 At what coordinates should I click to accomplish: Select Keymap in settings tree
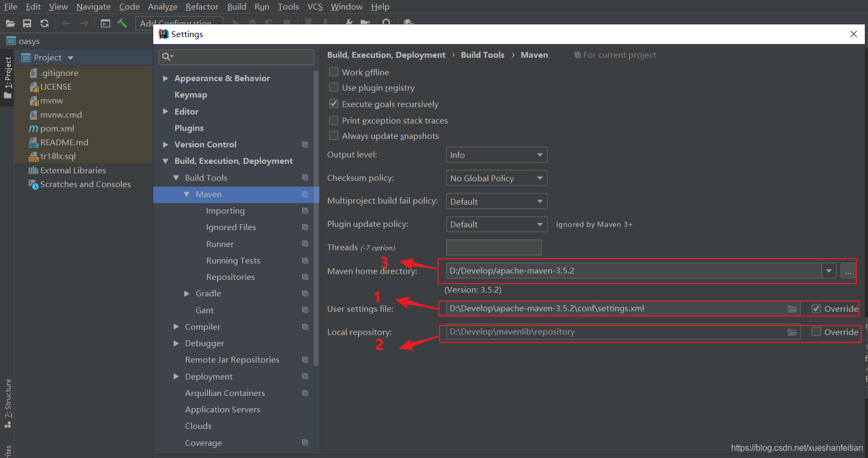(190, 95)
